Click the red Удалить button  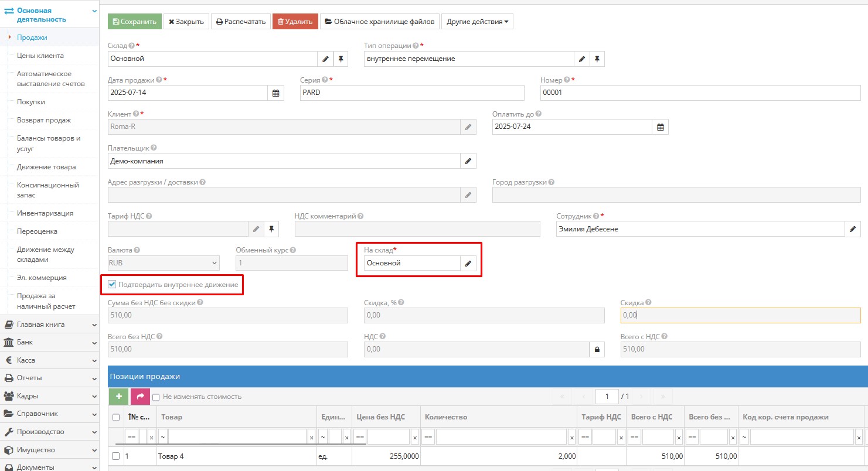[295, 22]
